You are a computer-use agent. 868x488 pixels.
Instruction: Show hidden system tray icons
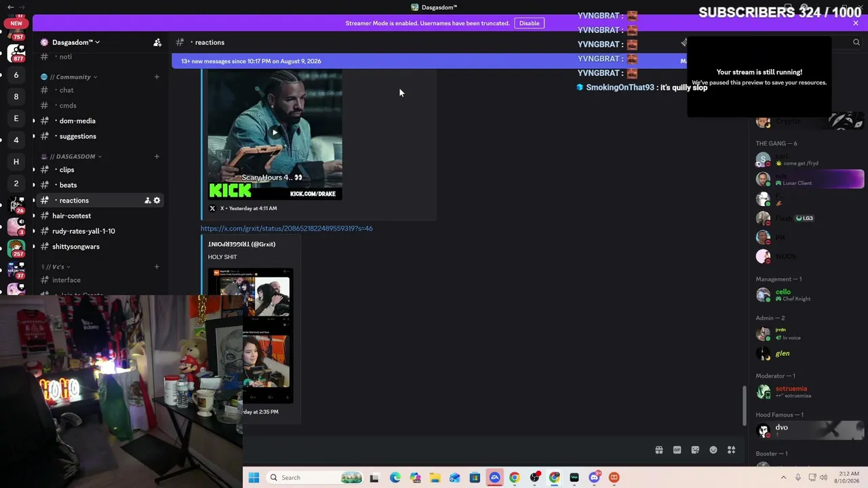point(784,478)
